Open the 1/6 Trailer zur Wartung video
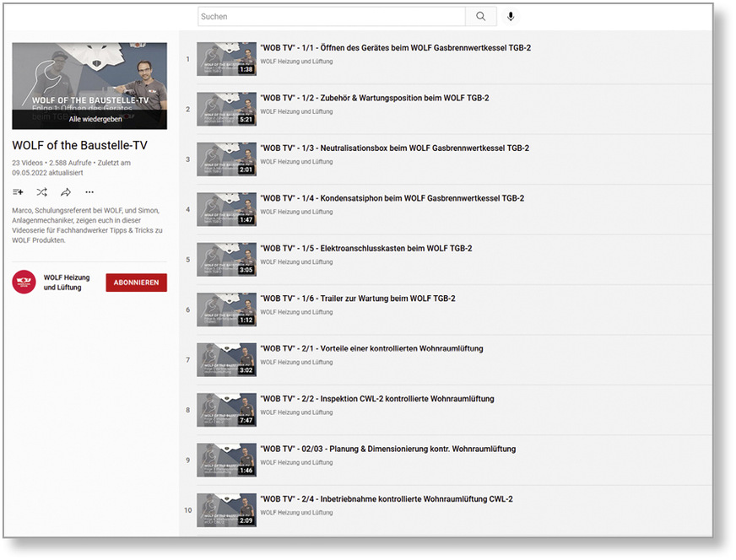Viewport: 736px width, 560px height. tap(358, 299)
